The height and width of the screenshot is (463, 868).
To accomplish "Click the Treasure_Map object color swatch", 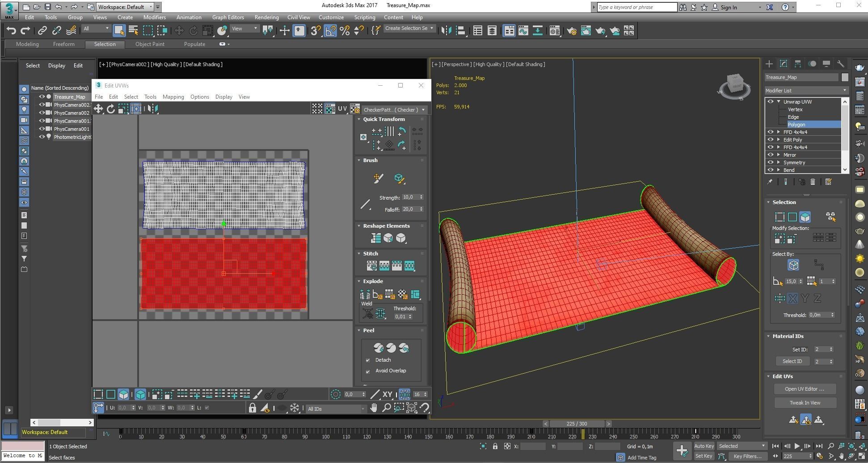I will [844, 77].
